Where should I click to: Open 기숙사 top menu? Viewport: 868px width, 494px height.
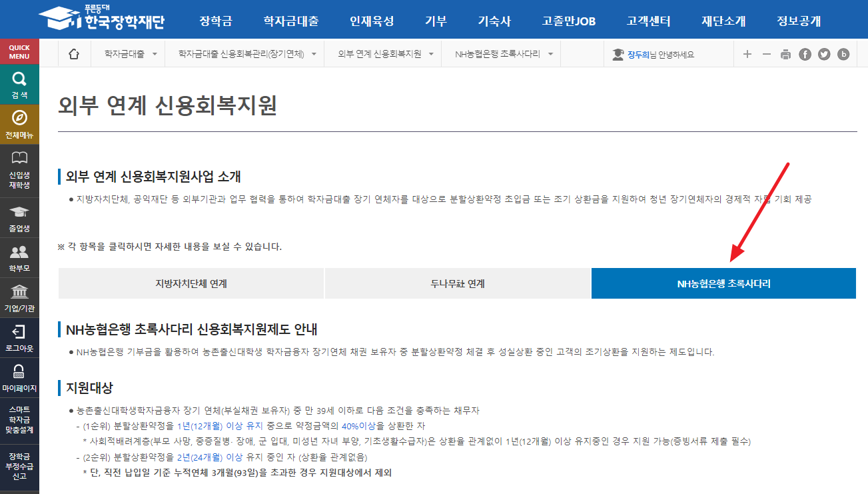coord(494,21)
